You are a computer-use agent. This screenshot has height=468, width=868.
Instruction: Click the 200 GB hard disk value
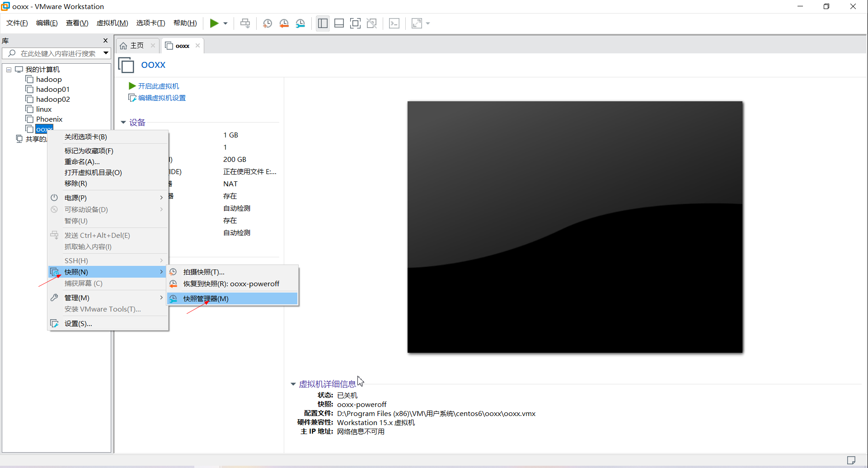pos(235,160)
